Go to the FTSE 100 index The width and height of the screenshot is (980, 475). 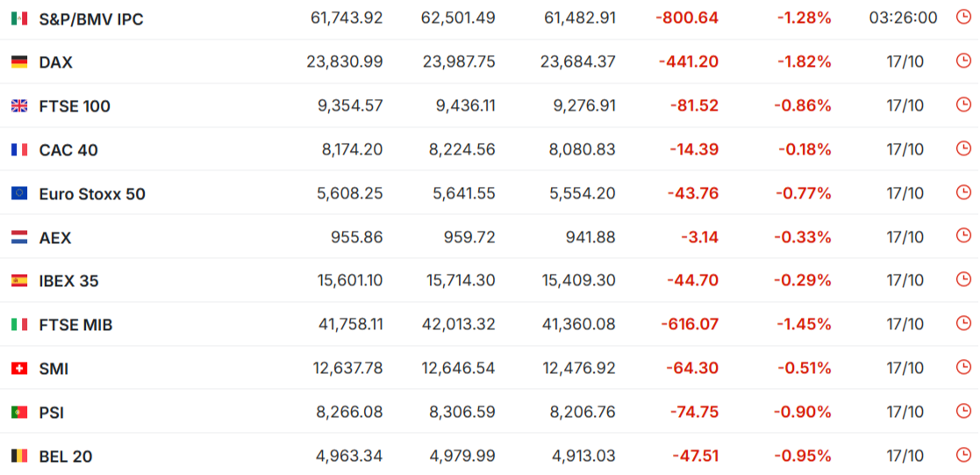pos(75,106)
